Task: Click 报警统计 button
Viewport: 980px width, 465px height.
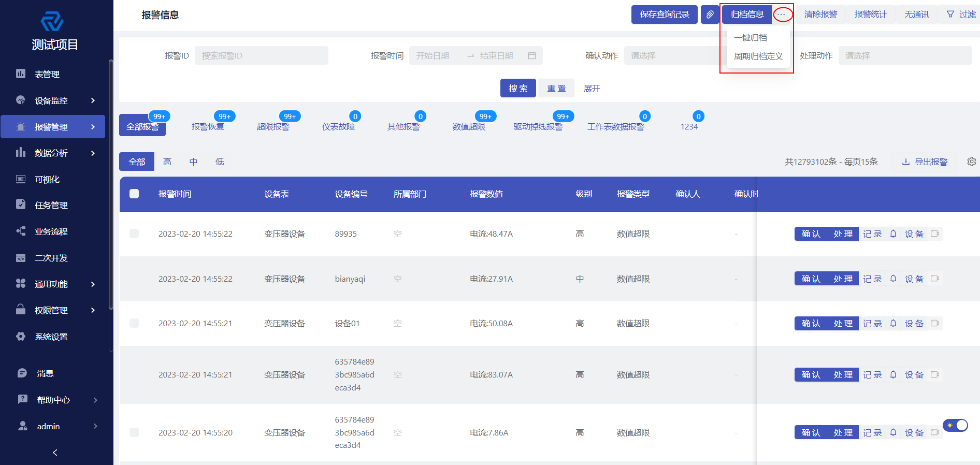Action: point(871,14)
